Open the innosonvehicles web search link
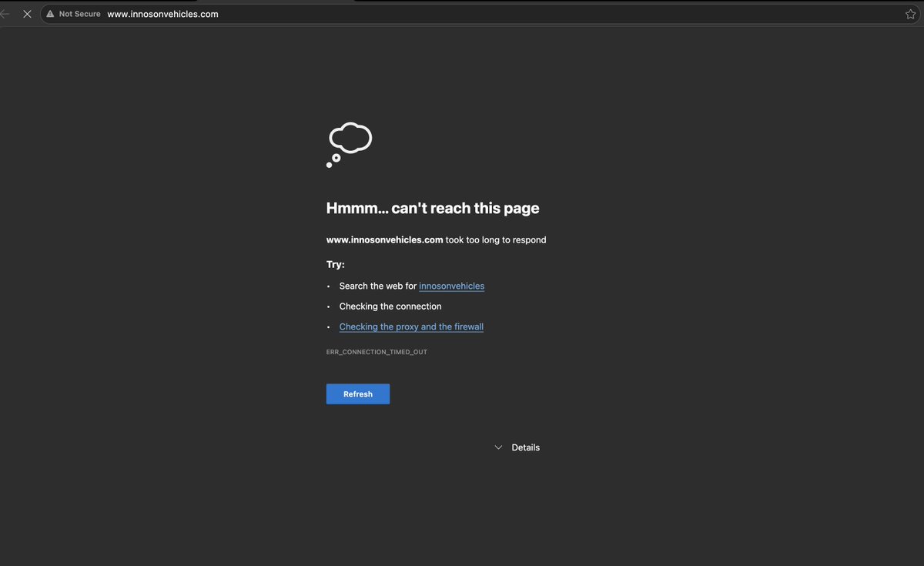The image size is (924, 566). (x=452, y=286)
